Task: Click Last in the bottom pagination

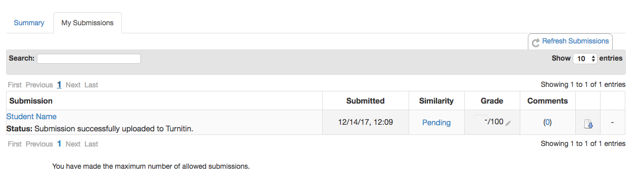Action: click(x=91, y=144)
